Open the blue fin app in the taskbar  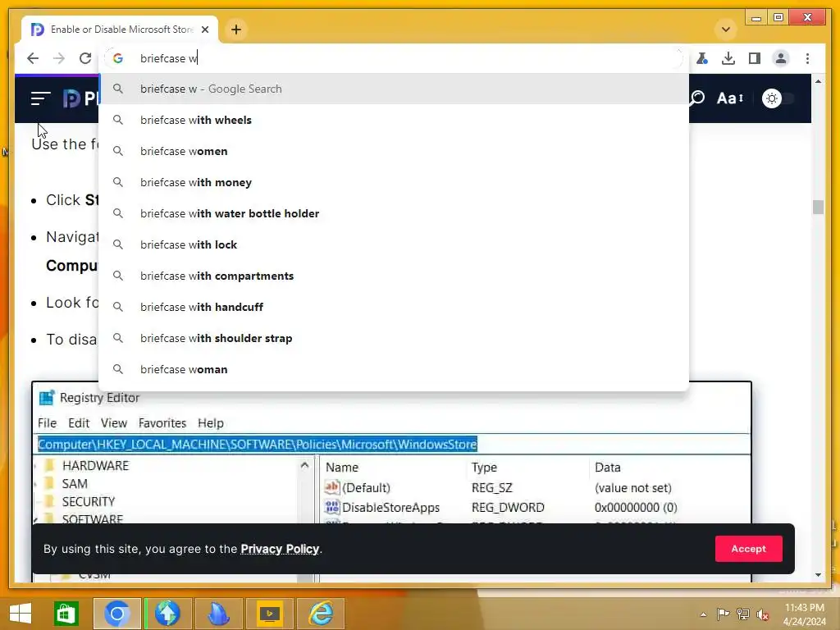218,614
